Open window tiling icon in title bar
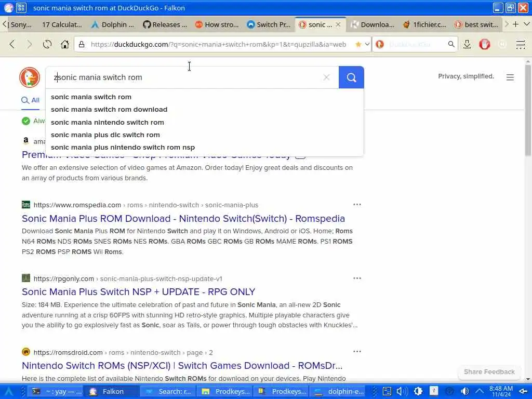Screen dimensions: 532x399 [x=21, y=7]
